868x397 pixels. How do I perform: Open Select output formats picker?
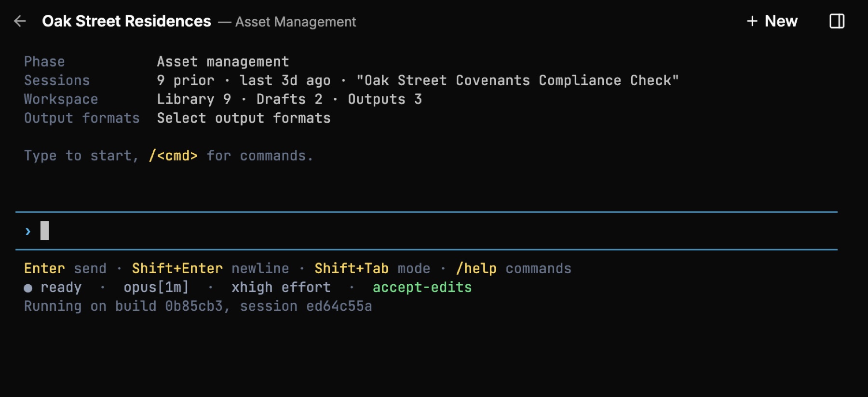[x=244, y=118]
